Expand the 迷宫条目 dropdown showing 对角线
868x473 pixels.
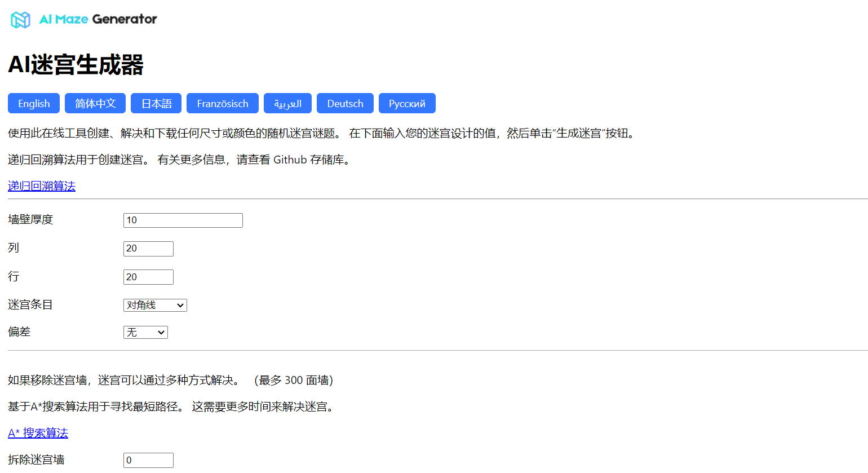pos(155,305)
